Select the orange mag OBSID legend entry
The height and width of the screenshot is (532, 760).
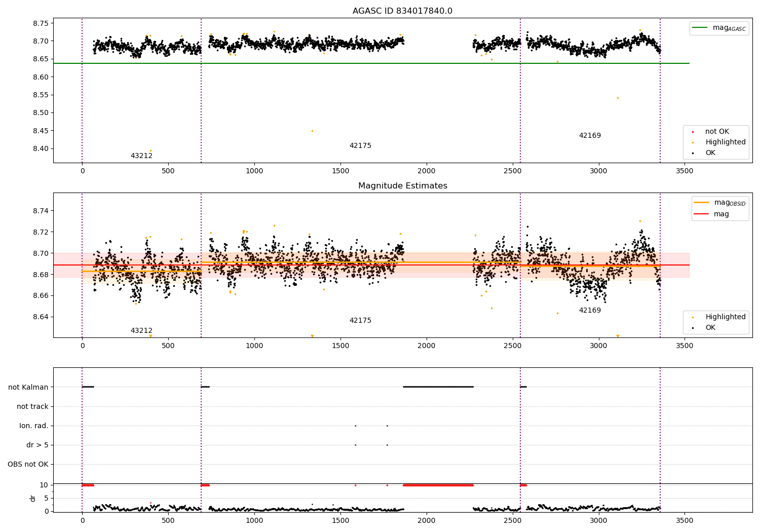[720, 203]
